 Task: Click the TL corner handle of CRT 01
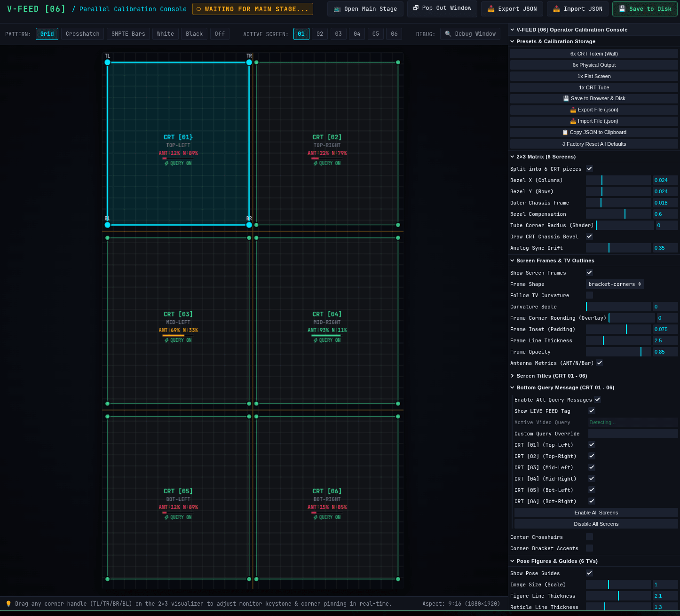coord(108,63)
